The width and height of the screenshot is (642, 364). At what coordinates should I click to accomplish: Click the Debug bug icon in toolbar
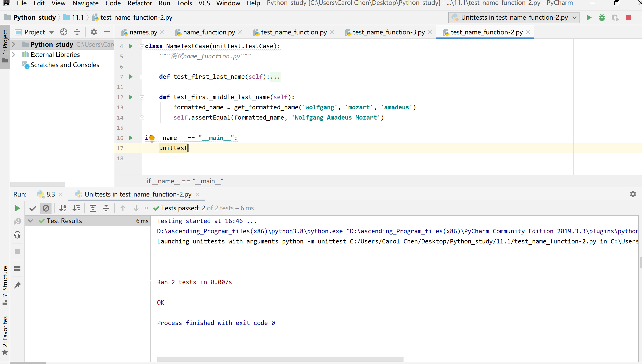pos(602,18)
